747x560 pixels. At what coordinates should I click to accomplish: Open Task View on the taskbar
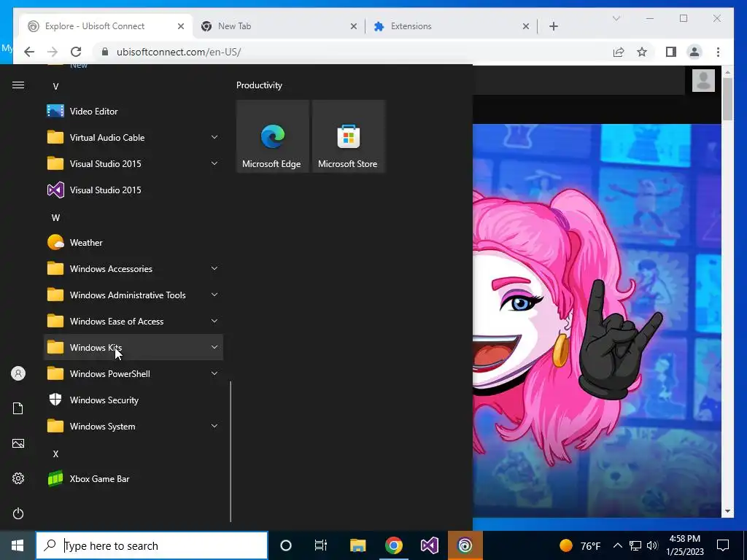321,545
